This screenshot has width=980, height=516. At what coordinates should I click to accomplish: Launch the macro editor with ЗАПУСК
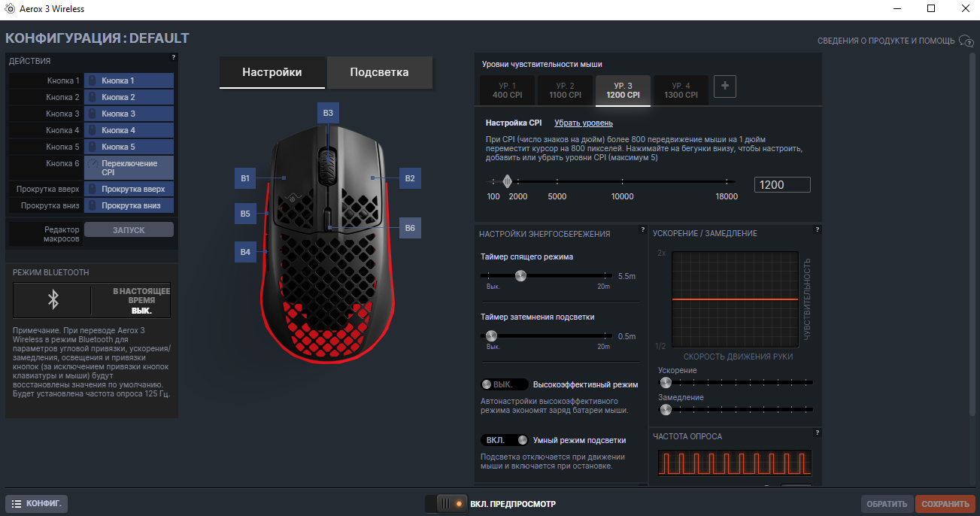tap(129, 229)
